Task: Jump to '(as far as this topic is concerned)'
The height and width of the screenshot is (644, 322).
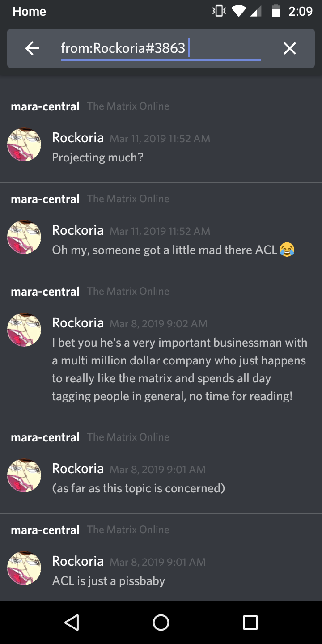Action: pyautogui.click(x=161, y=467)
